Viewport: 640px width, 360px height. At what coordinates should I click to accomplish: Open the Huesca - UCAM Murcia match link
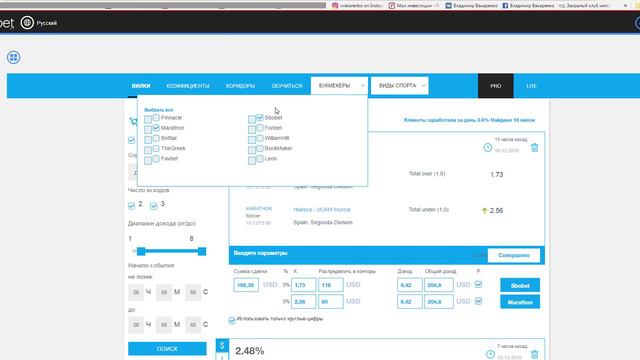pyautogui.click(x=322, y=209)
